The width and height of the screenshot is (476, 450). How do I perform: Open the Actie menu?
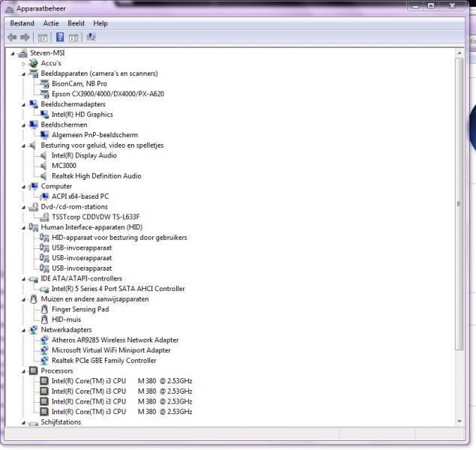click(51, 23)
